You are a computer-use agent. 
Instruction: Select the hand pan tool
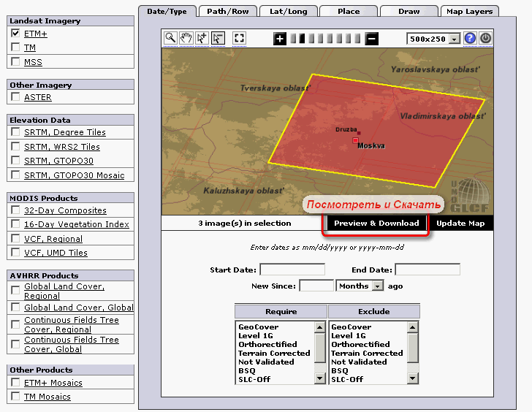click(x=186, y=38)
